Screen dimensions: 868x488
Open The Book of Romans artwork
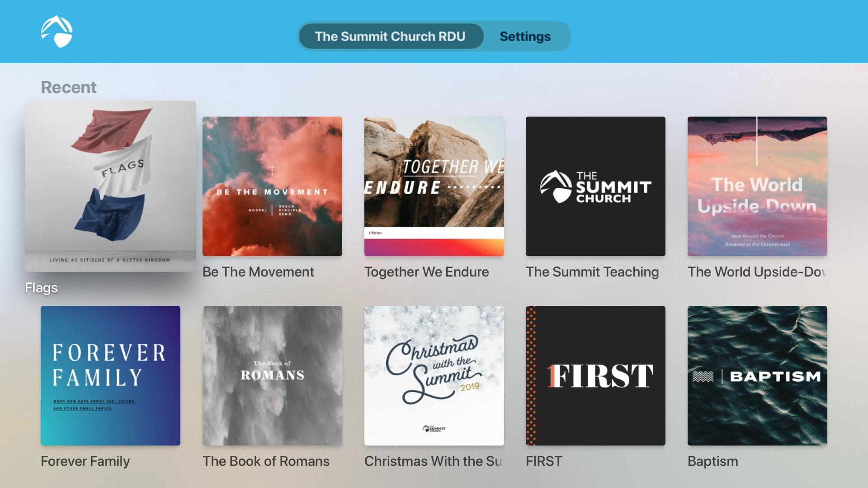(272, 375)
